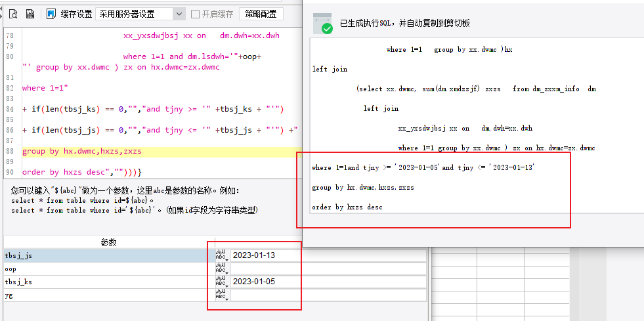Click the 缓存设置 label
The height and width of the screenshot is (321, 644).
click(76, 14)
